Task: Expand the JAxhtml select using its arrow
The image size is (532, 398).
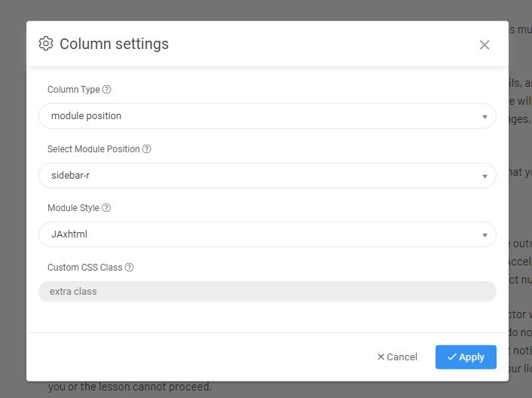Action: (485, 235)
